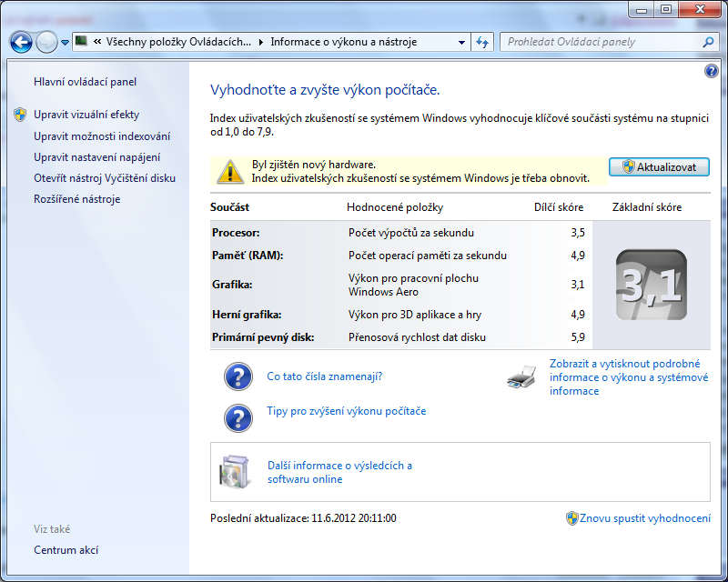Click question mark icon beside Co tato čísla
This screenshot has width=728, height=582.
pyautogui.click(x=238, y=376)
